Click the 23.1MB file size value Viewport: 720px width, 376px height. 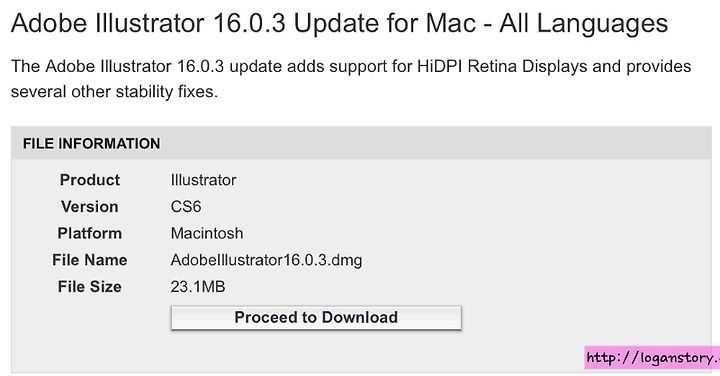click(x=198, y=287)
